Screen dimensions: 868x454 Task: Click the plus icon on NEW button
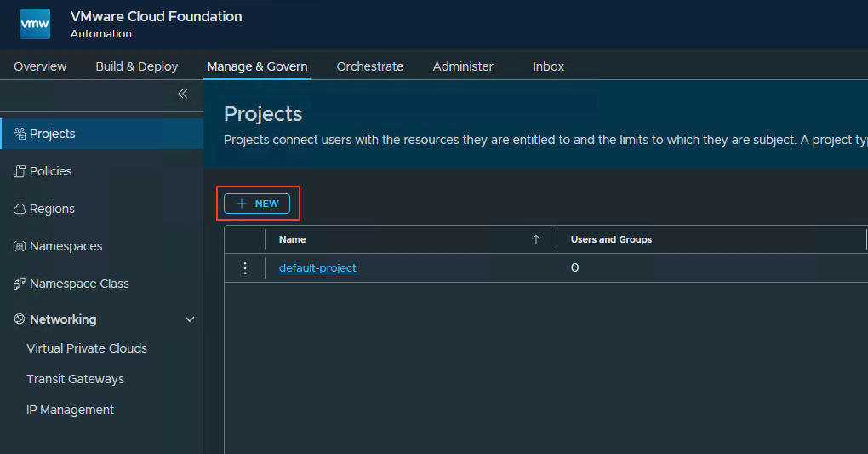(242, 204)
